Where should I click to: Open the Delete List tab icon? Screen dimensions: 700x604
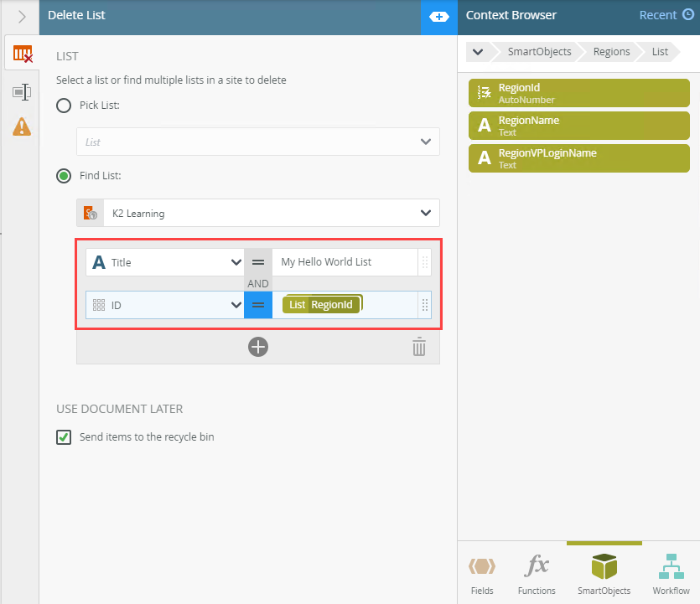(23, 54)
